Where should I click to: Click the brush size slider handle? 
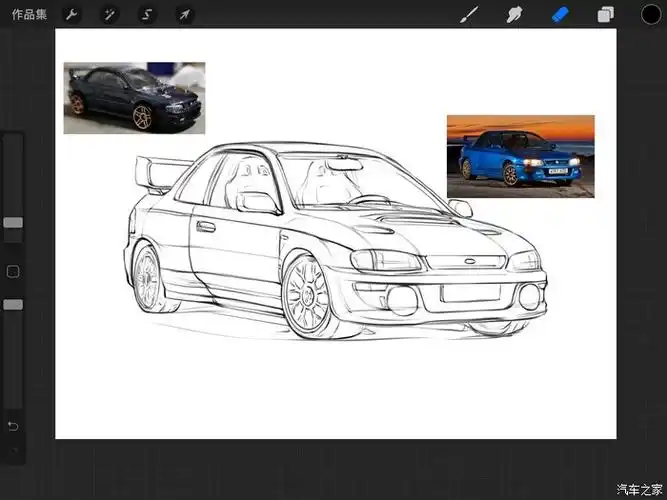[13, 222]
